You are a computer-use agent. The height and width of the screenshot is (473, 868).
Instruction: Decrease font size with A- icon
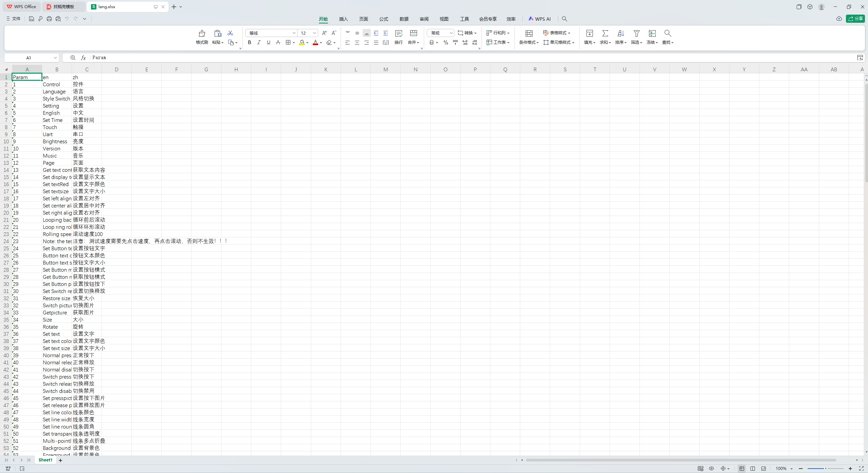(x=334, y=33)
